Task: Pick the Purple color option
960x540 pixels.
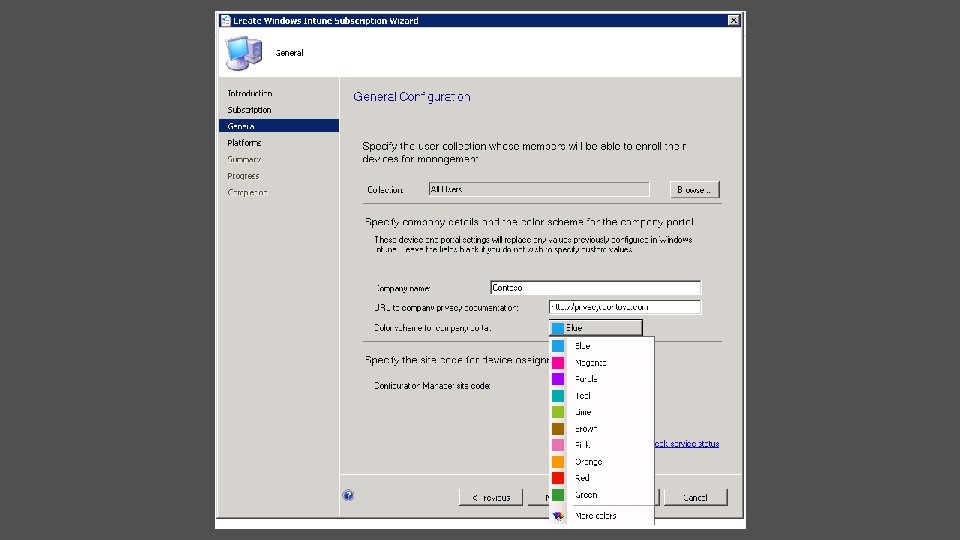Action: pyautogui.click(x=601, y=379)
